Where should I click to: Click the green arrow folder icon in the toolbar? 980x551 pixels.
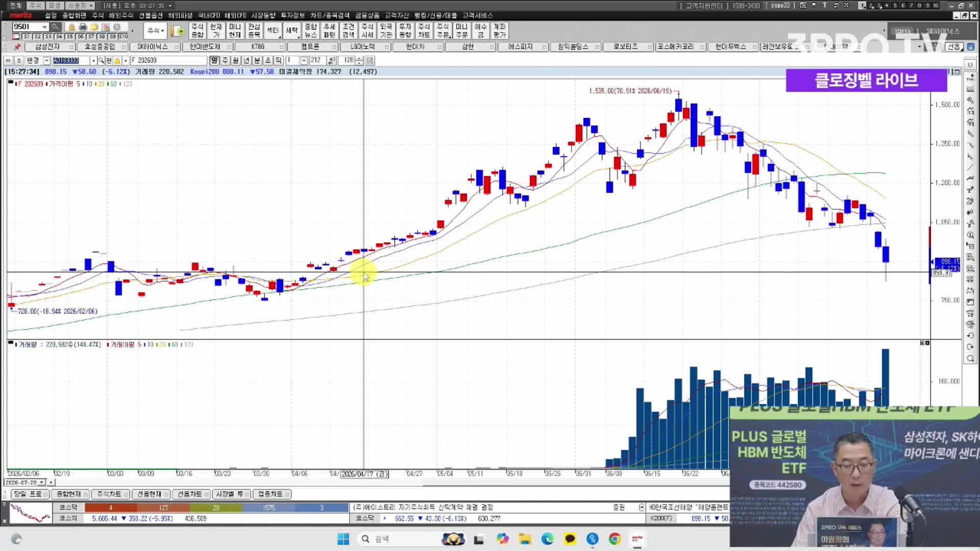[x=178, y=31]
